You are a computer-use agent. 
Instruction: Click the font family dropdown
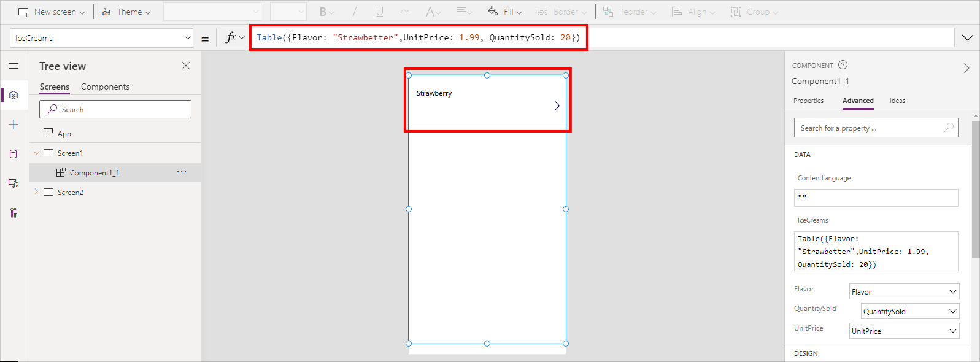click(212, 12)
